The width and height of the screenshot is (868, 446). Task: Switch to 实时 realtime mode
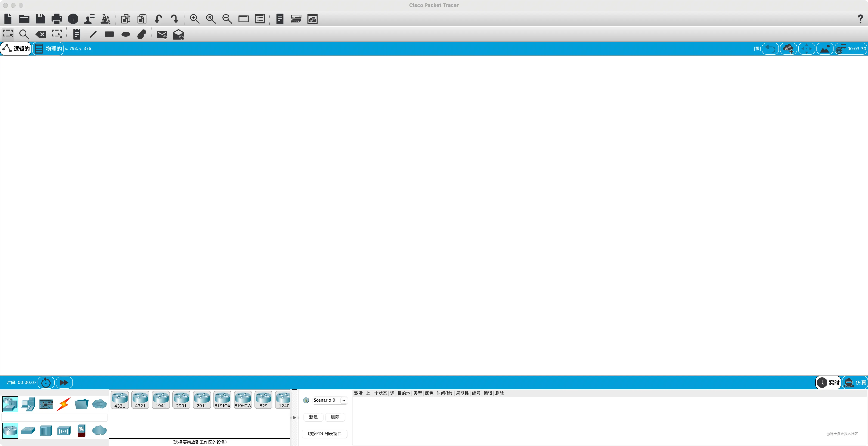[828, 382]
